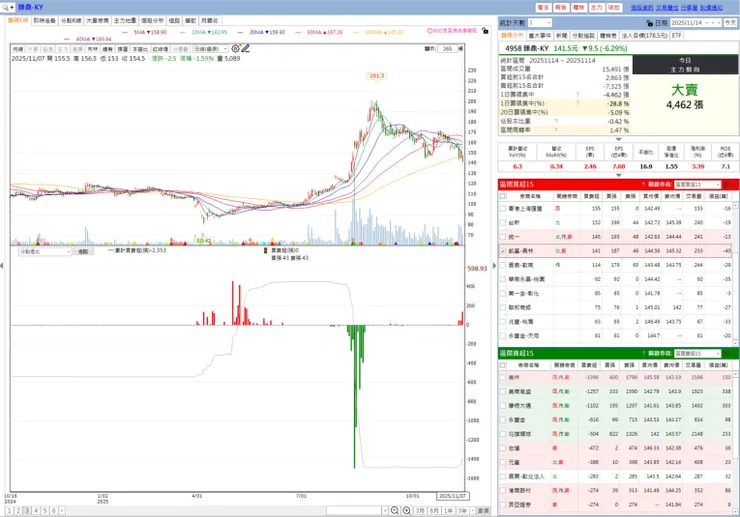740x517 pixels.
Task: Open the dropdown at left of lower chart
Action: (45, 252)
